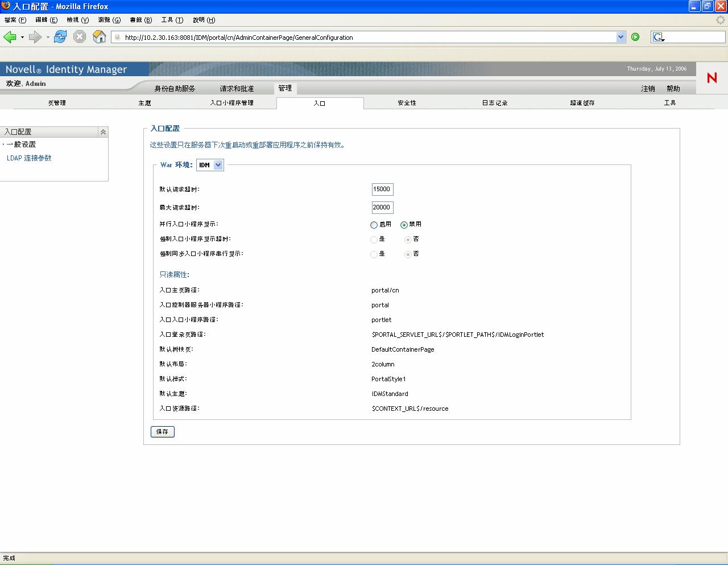Reload the current page
728x565 pixels.
click(x=60, y=37)
